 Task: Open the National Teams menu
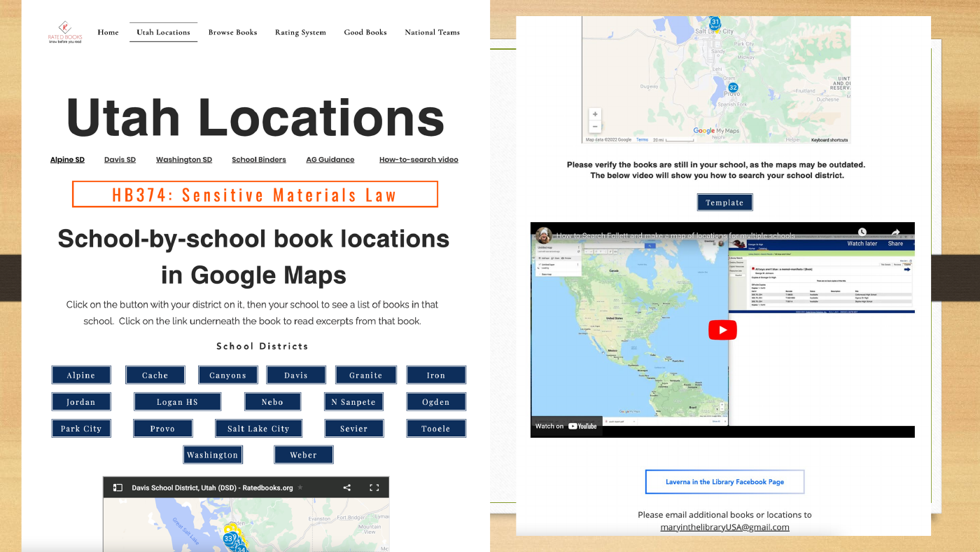coord(432,32)
